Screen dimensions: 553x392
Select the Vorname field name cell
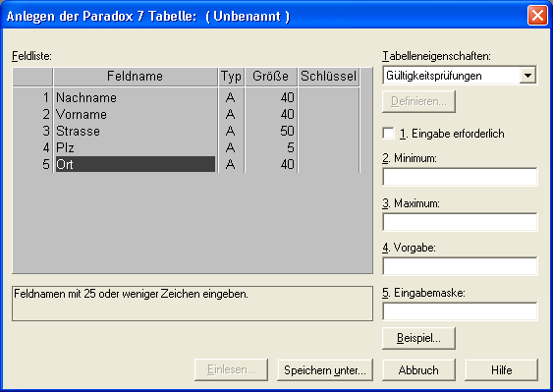click(x=136, y=114)
